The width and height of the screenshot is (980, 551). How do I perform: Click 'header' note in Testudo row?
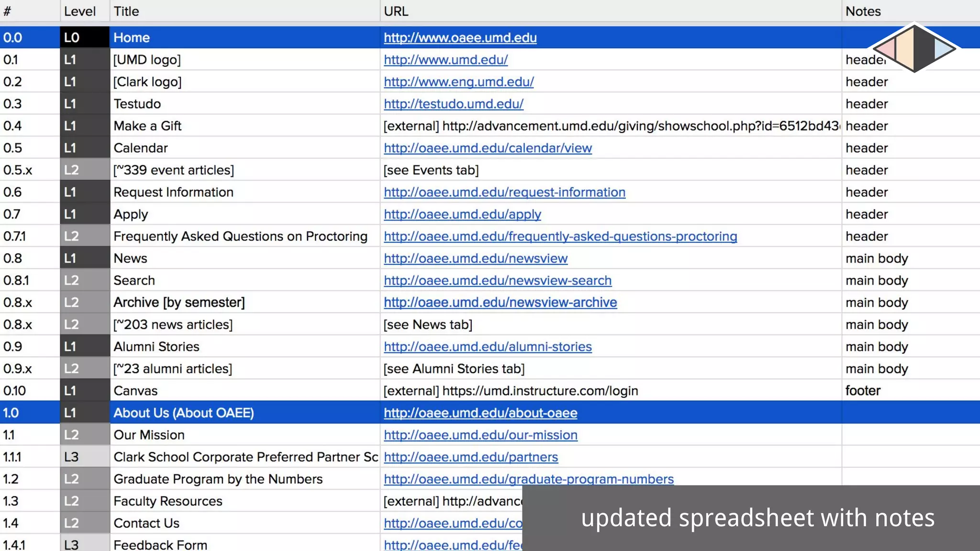(x=911, y=104)
